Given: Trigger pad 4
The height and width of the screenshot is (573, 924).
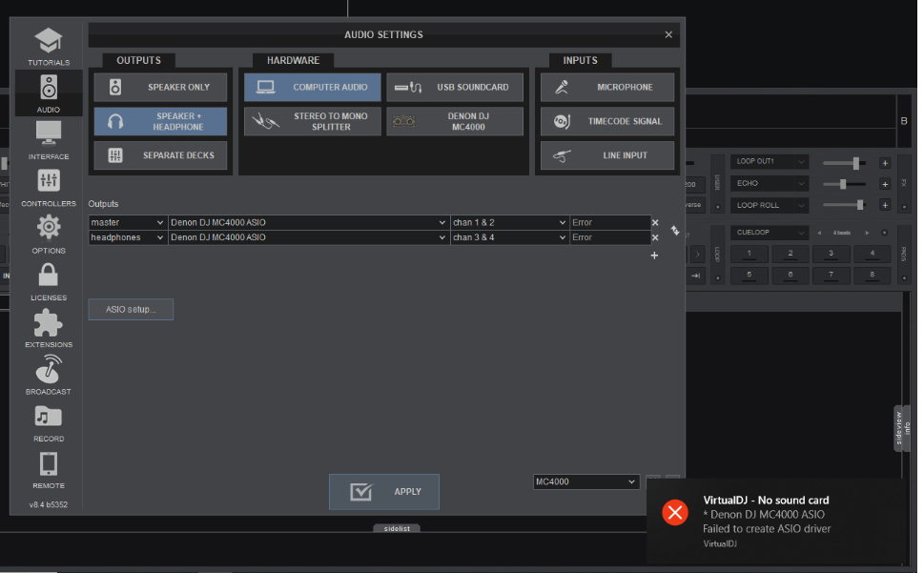Looking at the screenshot, I should [873, 255].
